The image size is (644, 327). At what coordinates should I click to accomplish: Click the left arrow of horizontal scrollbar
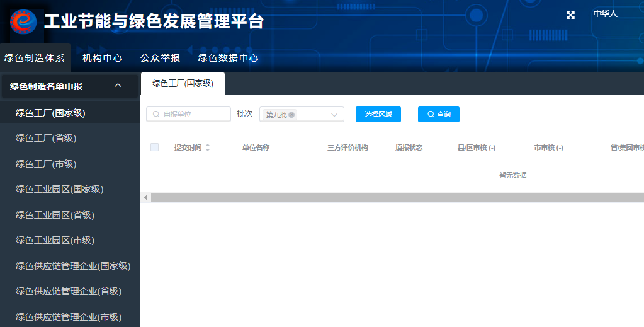pyautogui.click(x=145, y=198)
